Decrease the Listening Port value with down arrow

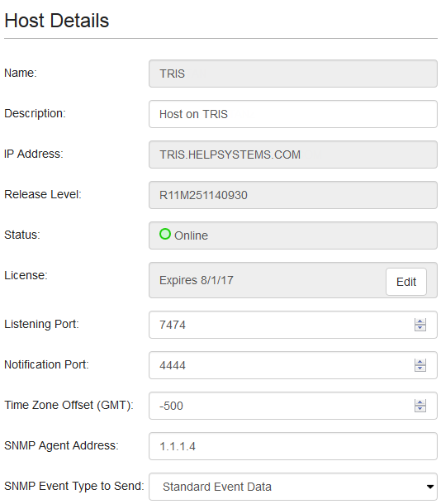(x=420, y=328)
